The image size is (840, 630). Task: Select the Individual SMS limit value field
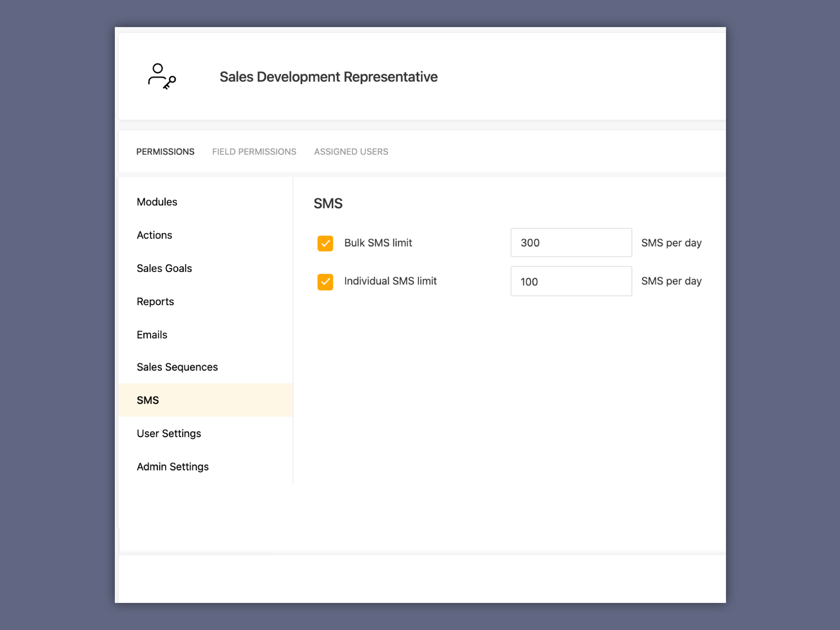pyautogui.click(x=571, y=281)
